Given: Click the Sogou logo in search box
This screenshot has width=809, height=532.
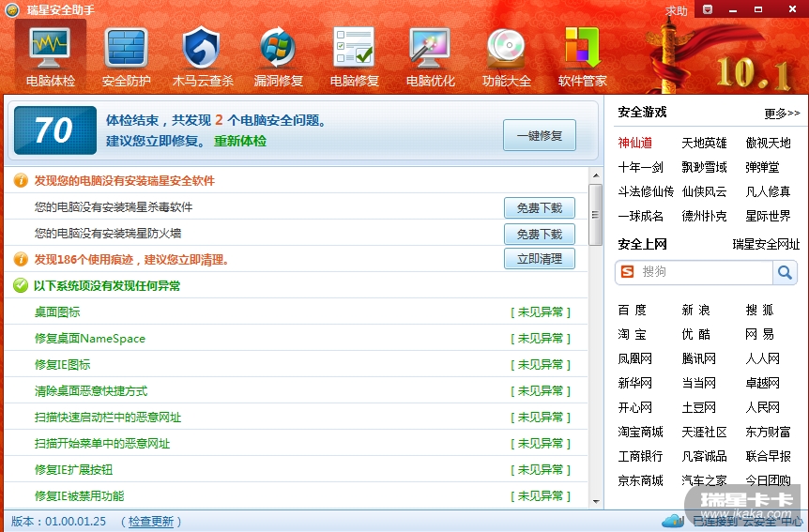Looking at the screenshot, I should (x=627, y=271).
